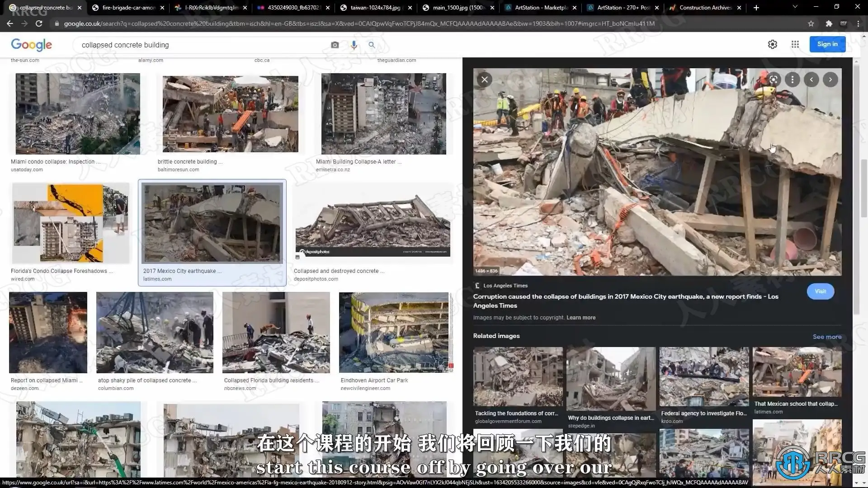
Task: Click the search by image camera icon
Action: 335,45
